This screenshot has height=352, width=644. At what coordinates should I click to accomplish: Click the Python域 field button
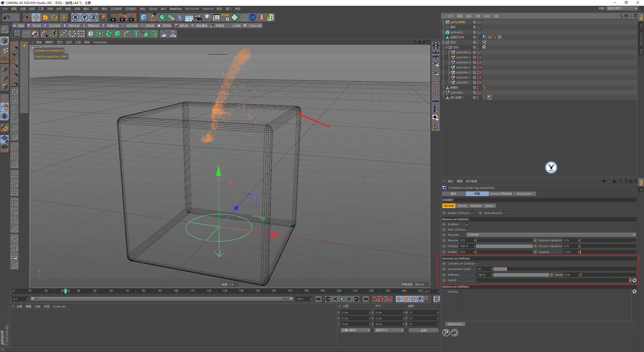point(253,26)
